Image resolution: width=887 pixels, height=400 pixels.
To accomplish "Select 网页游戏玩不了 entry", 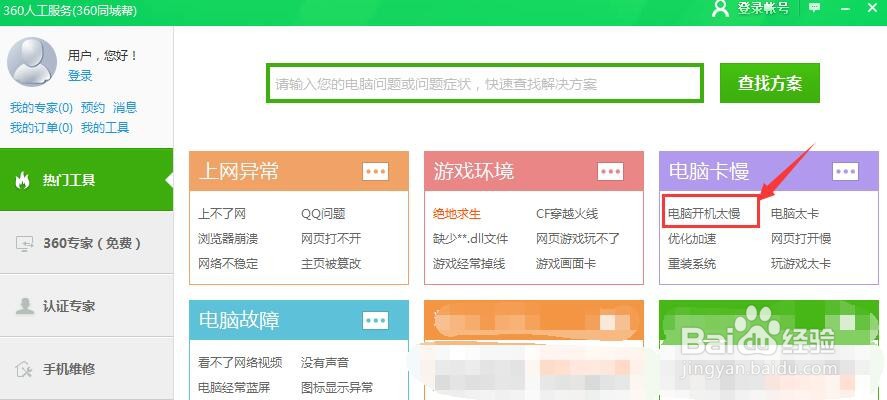I will (x=578, y=239).
